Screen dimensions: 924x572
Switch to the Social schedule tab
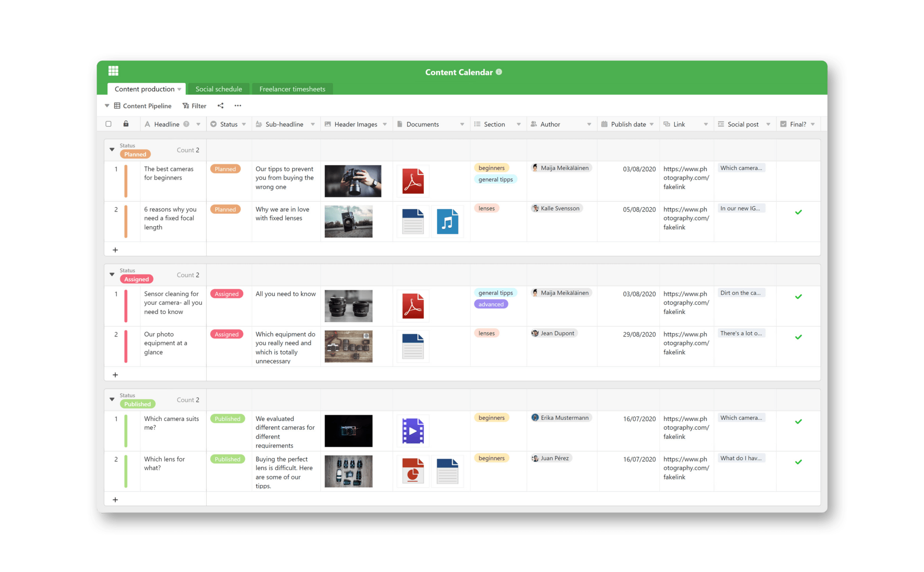218,89
